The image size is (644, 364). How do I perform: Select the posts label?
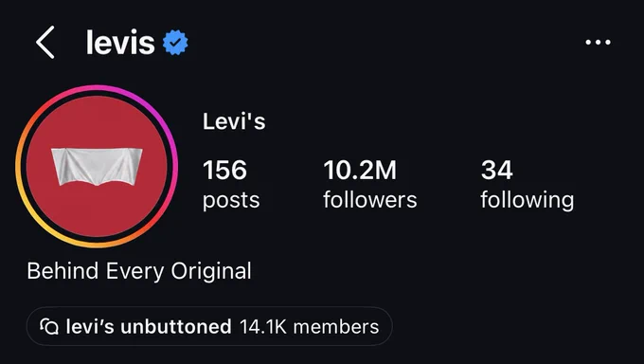tap(231, 200)
